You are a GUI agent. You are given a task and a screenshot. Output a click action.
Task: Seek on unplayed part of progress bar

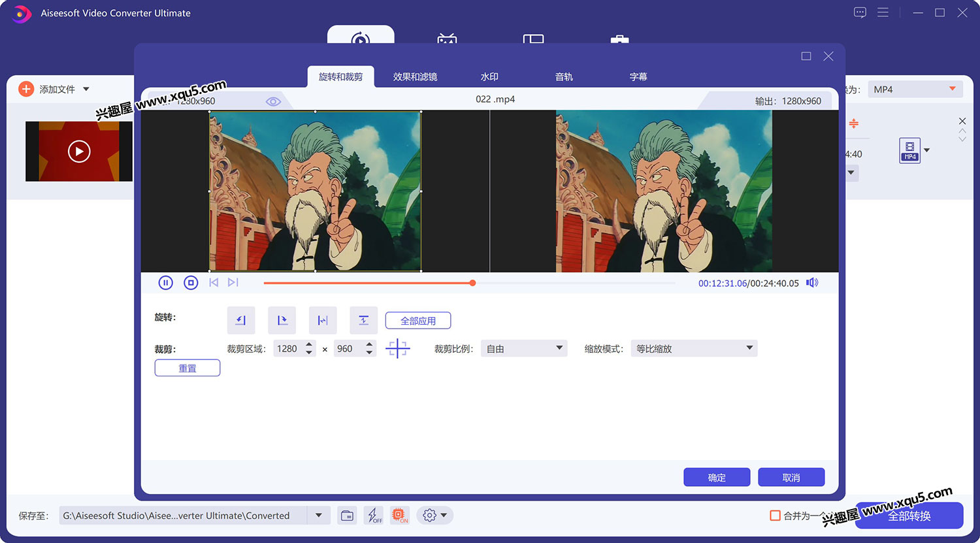tap(575, 283)
